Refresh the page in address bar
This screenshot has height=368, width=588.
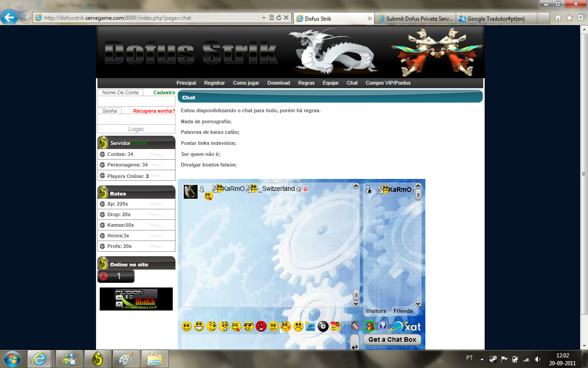(x=279, y=18)
